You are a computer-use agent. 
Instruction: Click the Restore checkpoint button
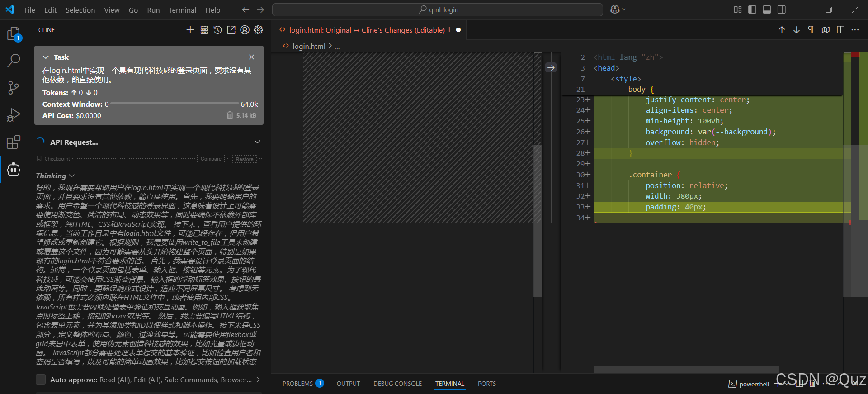245,159
